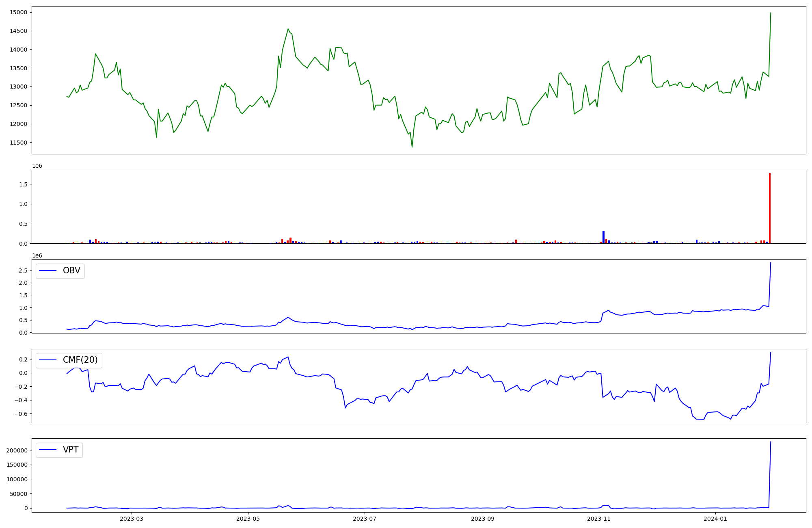Click the 1e6 exponent above OBV chart
Screen dimensions: 812x528
(x=37, y=255)
